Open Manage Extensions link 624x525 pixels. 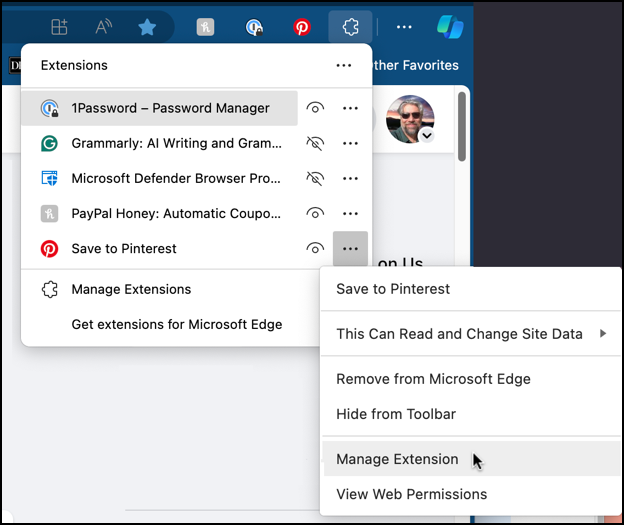tap(131, 289)
